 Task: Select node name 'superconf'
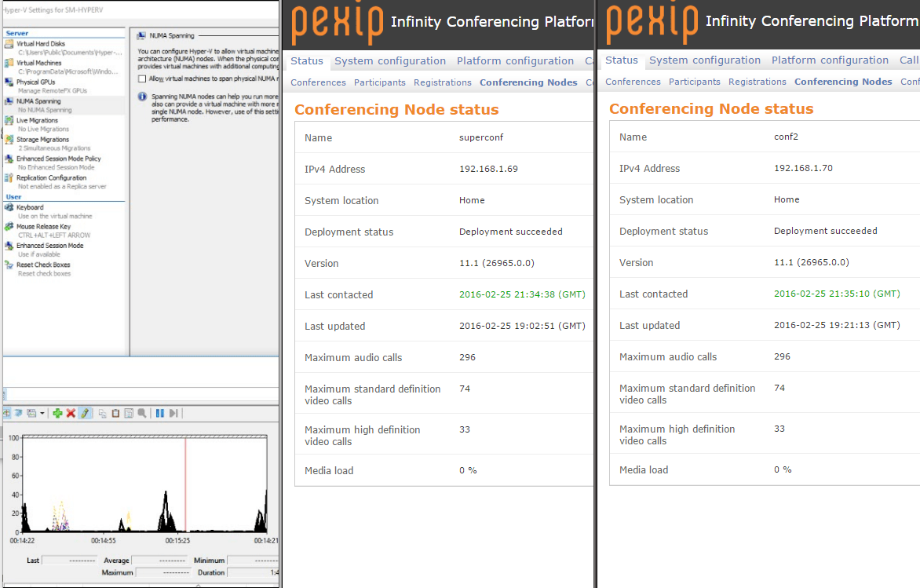(481, 137)
